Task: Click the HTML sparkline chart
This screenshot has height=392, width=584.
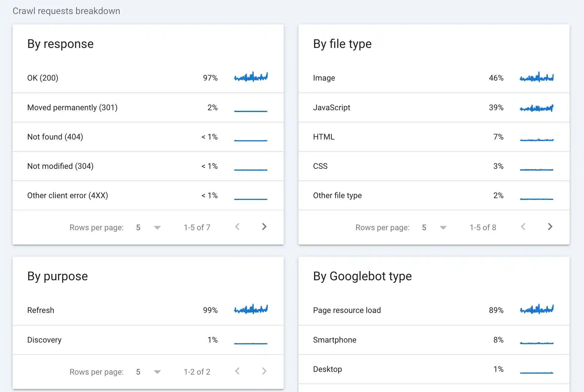Action: [537, 140]
